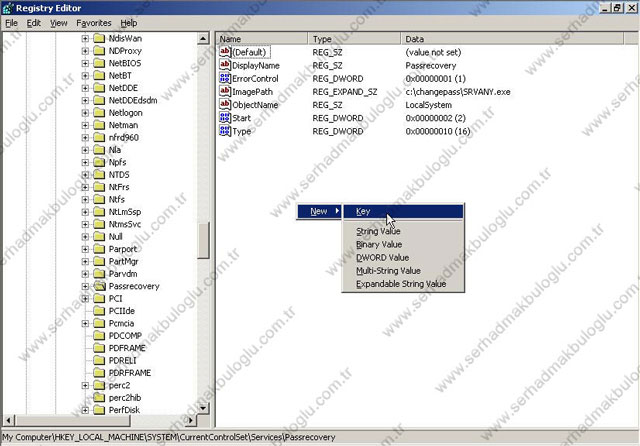
Task: Select the Npfs tree key label
Action: click(x=118, y=162)
